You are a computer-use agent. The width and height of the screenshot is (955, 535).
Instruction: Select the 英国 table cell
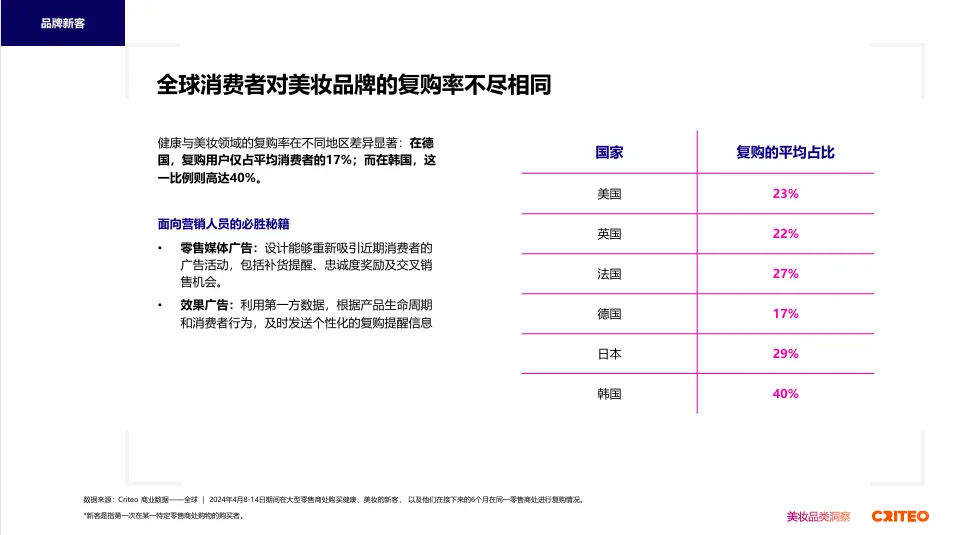[609, 234]
